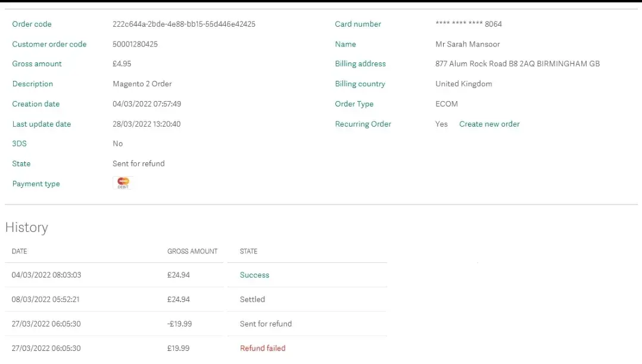Click the £4.95 gross amount value
This screenshot has height=364, width=642.
tap(121, 64)
